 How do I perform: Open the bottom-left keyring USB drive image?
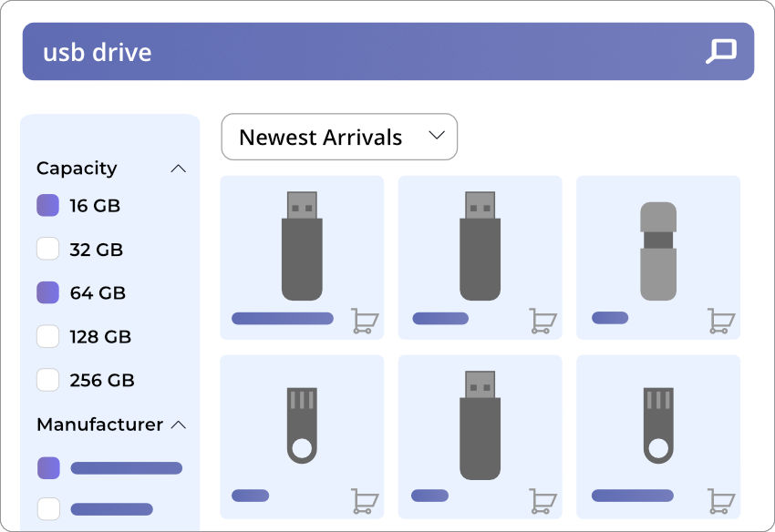[x=302, y=425]
